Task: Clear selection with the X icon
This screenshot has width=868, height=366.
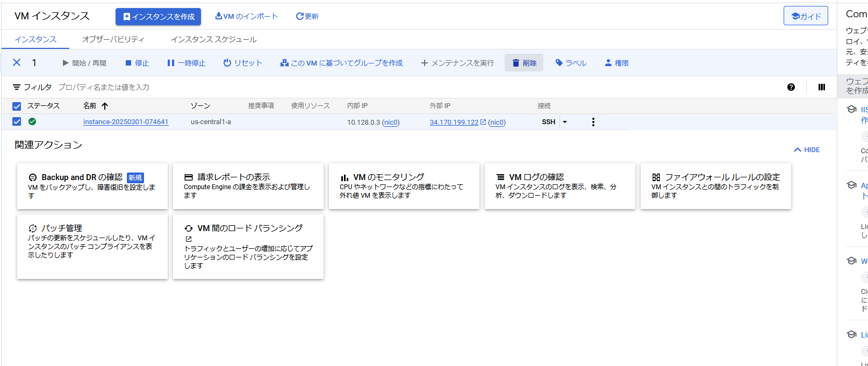Action: click(17, 63)
